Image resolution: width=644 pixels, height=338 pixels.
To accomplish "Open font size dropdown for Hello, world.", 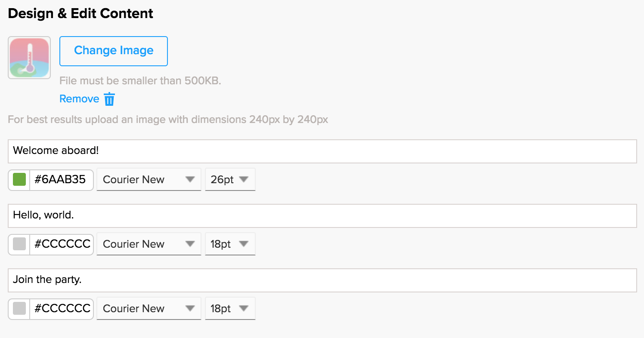I will 230,244.
